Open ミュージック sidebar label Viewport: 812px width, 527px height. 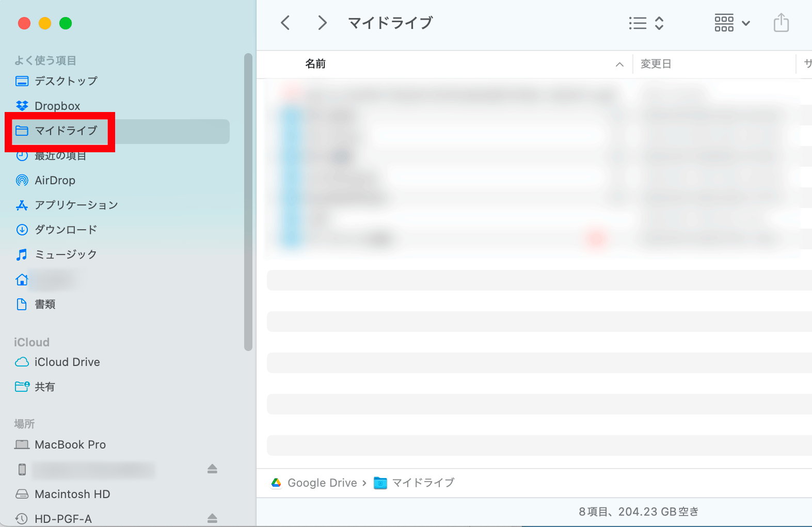(x=66, y=254)
